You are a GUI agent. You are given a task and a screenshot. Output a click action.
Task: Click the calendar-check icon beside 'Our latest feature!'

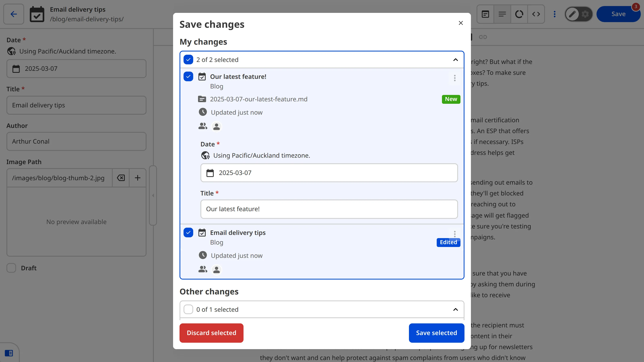[x=202, y=77]
